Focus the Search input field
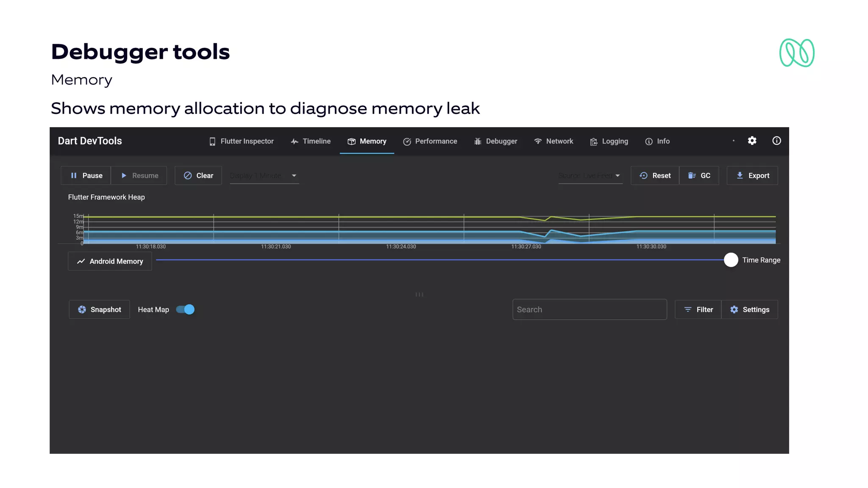 tap(589, 310)
